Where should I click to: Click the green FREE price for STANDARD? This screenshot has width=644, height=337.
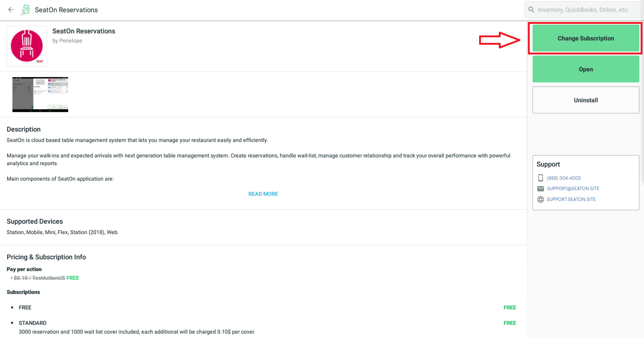(x=510, y=323)
